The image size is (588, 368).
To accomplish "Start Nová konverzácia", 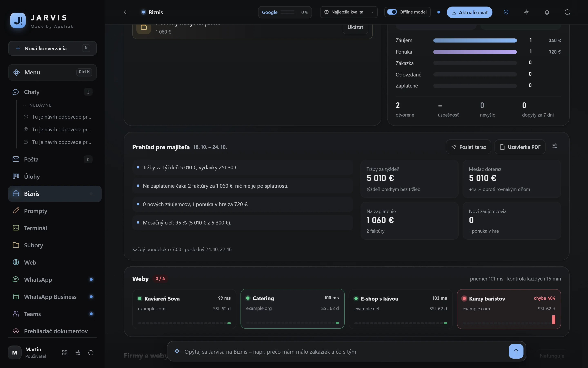I will (x=52, y=48).
